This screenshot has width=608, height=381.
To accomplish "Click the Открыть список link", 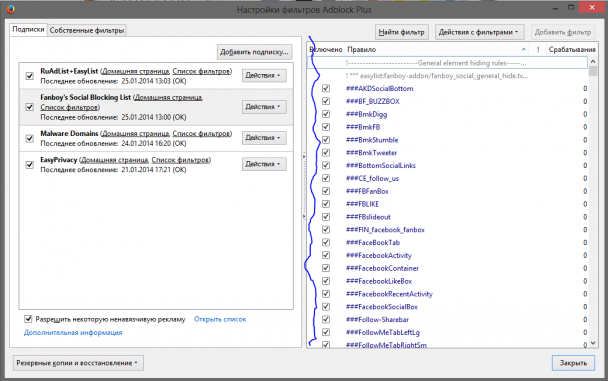I will click(x=220, y=319).
